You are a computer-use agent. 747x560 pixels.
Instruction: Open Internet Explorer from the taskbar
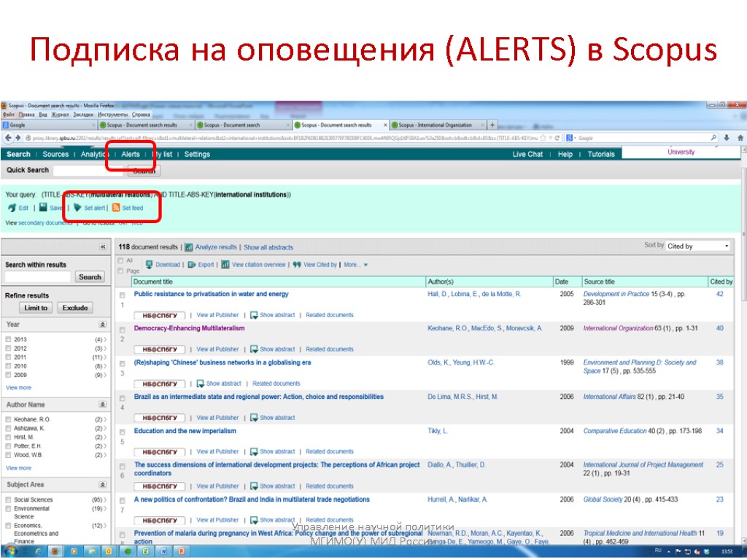38,551
